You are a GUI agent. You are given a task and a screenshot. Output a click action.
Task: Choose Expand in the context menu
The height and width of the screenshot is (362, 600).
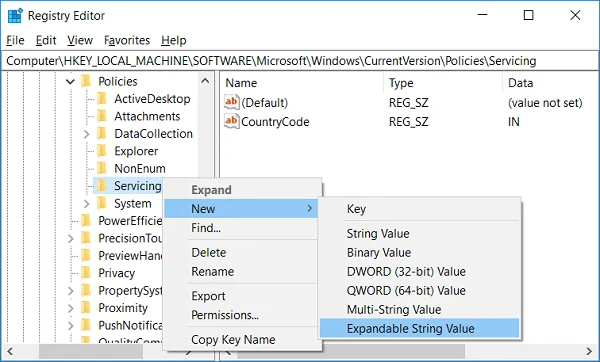(x=241, y=190)
